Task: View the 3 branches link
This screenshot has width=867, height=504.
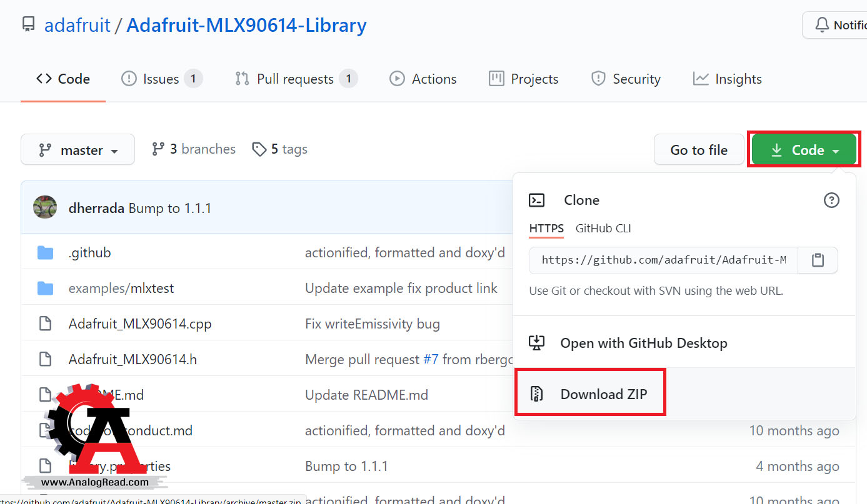Action: pos(194,149)
